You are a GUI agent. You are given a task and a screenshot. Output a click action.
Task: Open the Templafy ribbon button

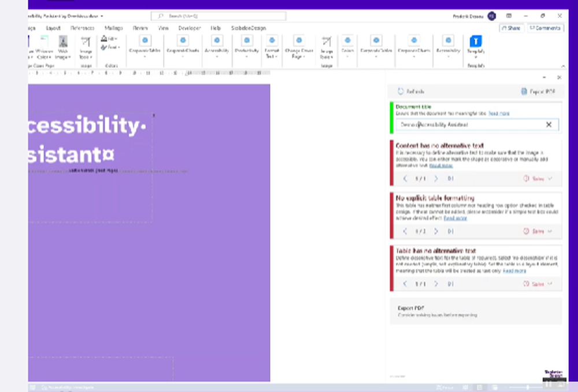click(x=476, y=47)
